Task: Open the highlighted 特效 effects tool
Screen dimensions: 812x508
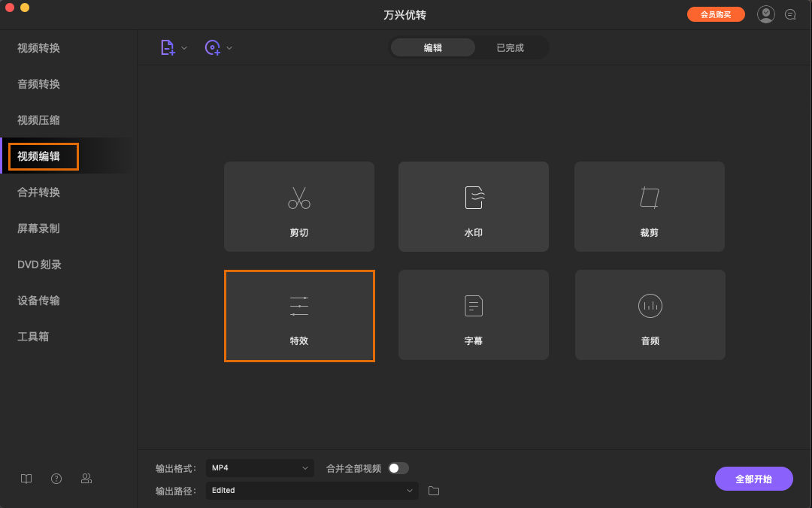Action: coord(298,315)
